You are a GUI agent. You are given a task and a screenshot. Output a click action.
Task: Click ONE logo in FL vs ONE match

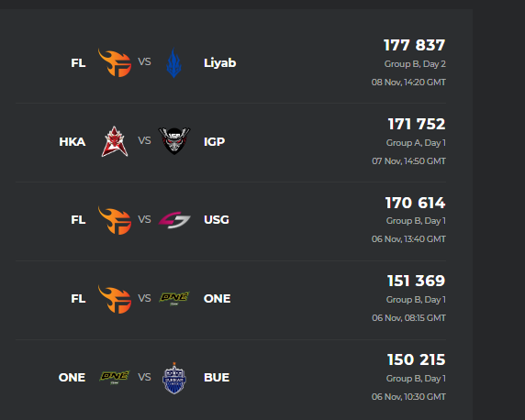click(174, 298)
